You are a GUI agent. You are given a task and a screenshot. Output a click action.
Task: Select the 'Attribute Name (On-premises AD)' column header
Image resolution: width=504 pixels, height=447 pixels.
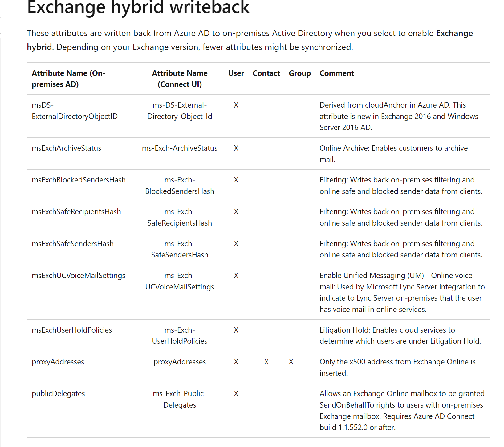[68, 79]
